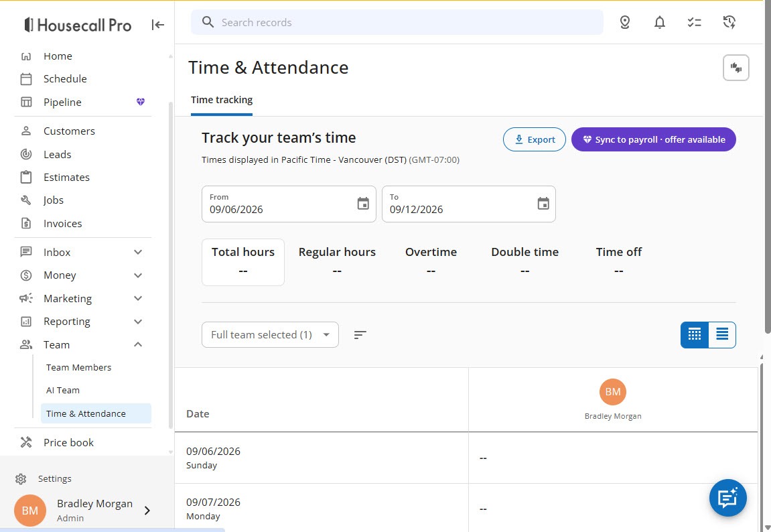
Task: Click the Price book tools icon
Action: coord(26,442)
